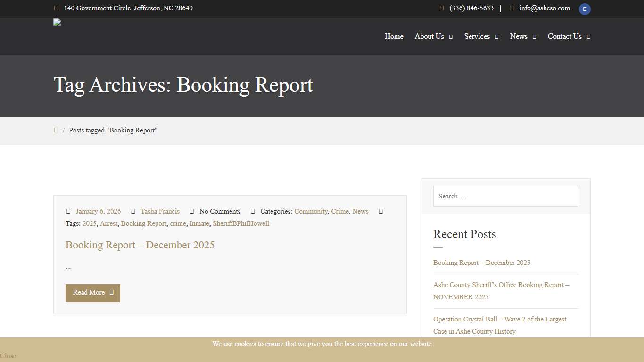Click the author icon beside Tasha Francis
Image resolution: width=644 pixels, height=362 pixels.
click(134, 211)
